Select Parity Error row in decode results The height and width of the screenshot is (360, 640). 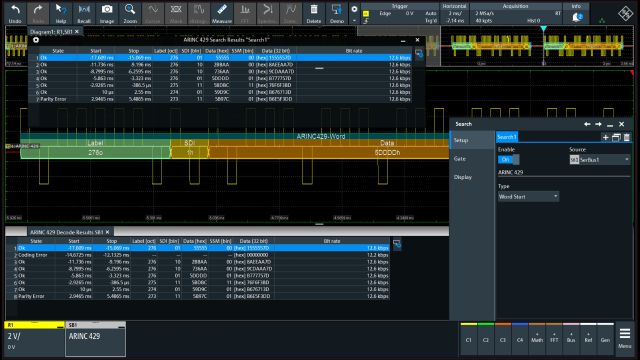(x=202, y=296)
